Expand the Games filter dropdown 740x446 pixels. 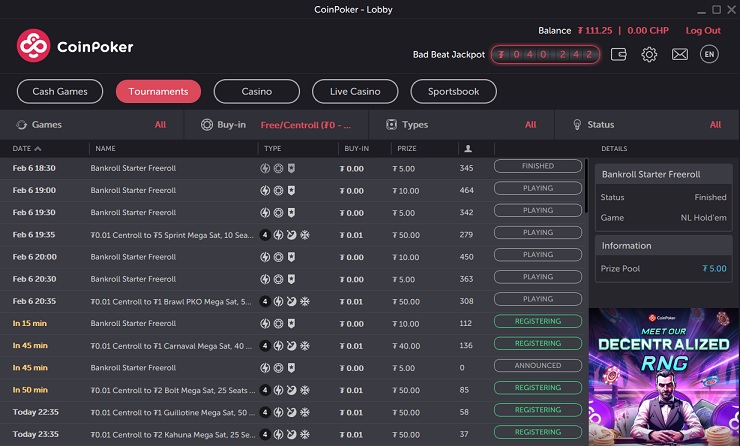coord(91,125)
